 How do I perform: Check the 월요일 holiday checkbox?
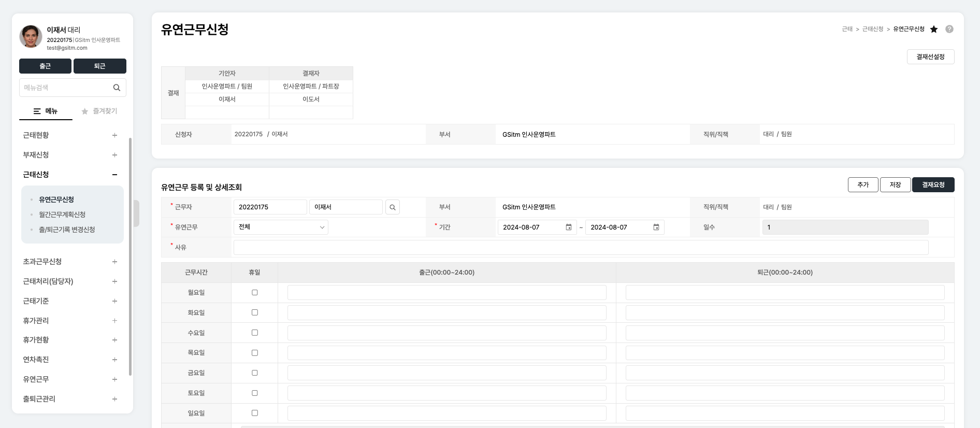(254, 293)
